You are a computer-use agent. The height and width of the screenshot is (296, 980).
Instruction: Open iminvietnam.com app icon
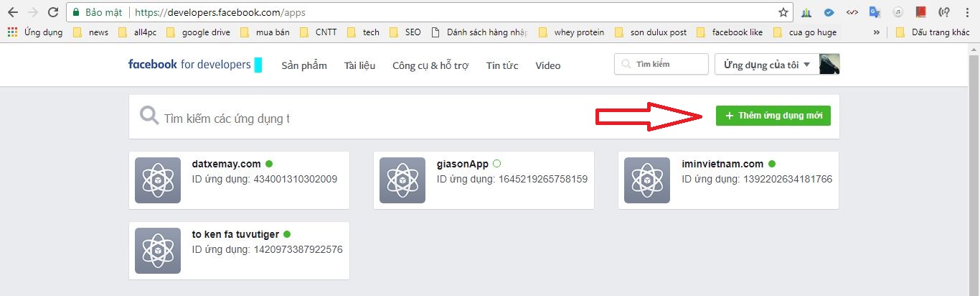tap(647, 180)
